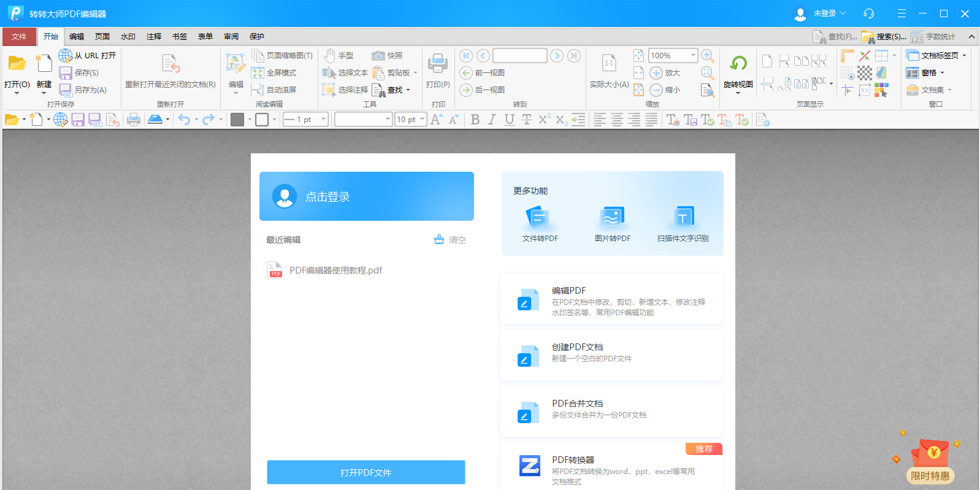Click the white stroke color swatch

click(262, 120)
